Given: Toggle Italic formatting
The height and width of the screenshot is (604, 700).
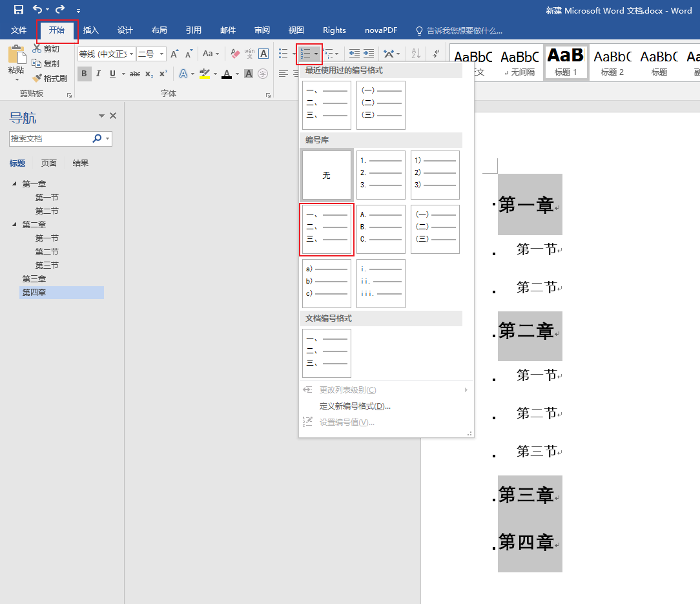Looking at the screenshot, I should click(x=98, y=74).
